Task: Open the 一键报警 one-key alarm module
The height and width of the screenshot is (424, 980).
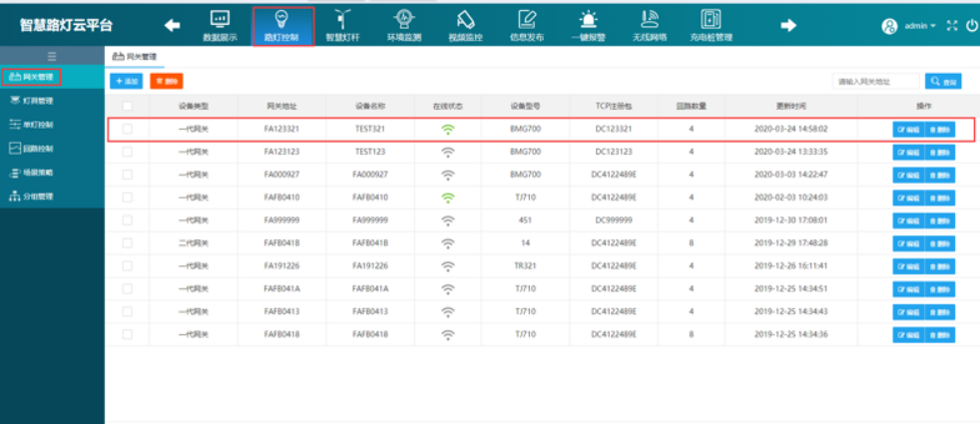Action: (x=591, y=25)
